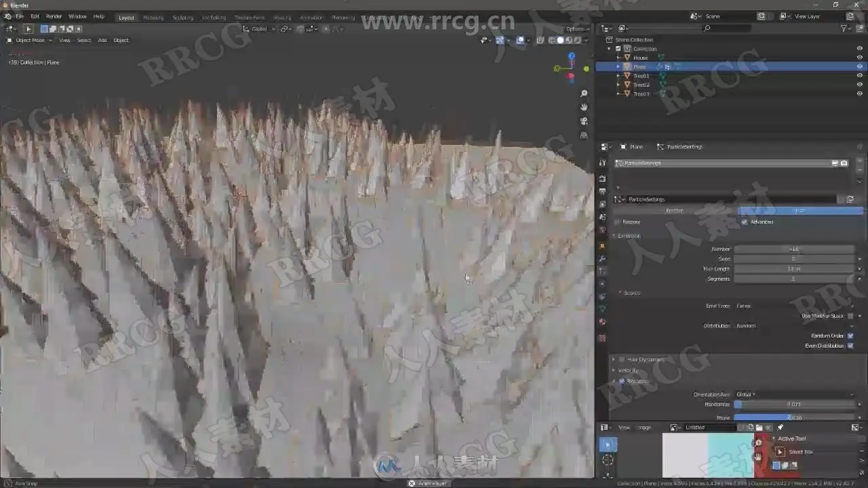Hide the House object via eye icon
Screen dimensions: 868x488
[859, 58]
